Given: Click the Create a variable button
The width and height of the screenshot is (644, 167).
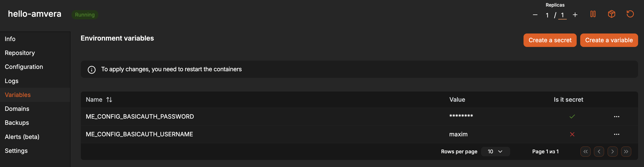Looking at the screenshot, I should pos(609,40).
